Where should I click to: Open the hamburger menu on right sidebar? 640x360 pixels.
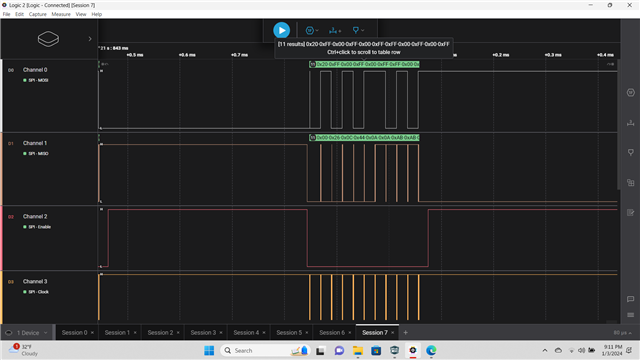click(x=631, y=315)
